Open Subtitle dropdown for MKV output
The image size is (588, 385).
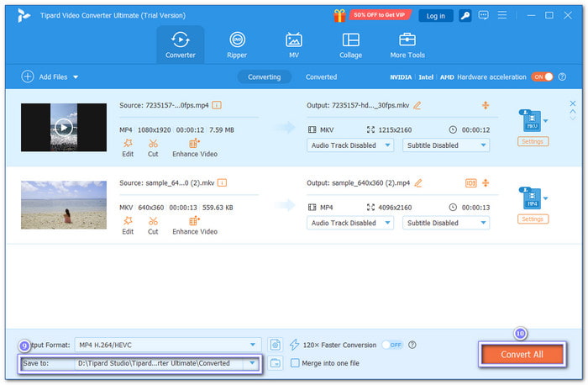[446, 145]
